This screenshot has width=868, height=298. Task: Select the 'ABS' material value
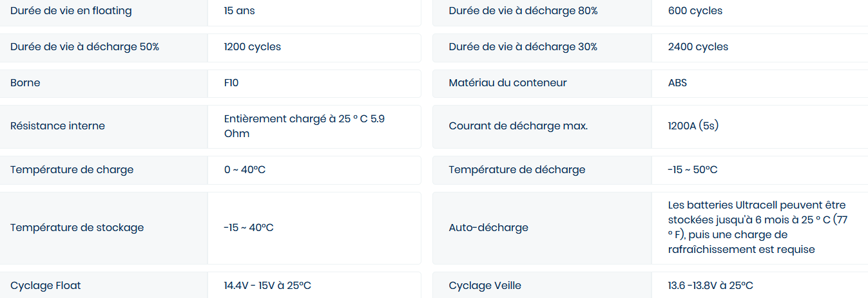[678, 83]
